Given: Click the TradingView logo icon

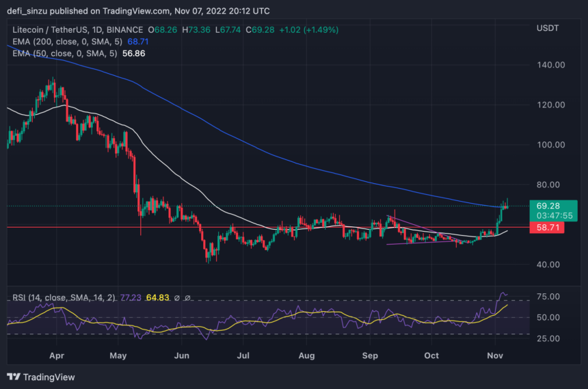Looking at the screenshot, I should coord(14,377).
